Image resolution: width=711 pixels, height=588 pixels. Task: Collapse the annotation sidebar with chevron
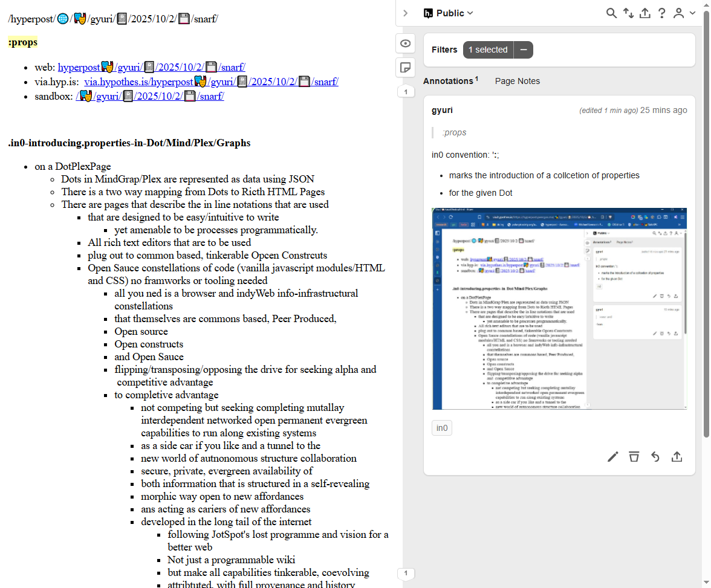(406, 13)
